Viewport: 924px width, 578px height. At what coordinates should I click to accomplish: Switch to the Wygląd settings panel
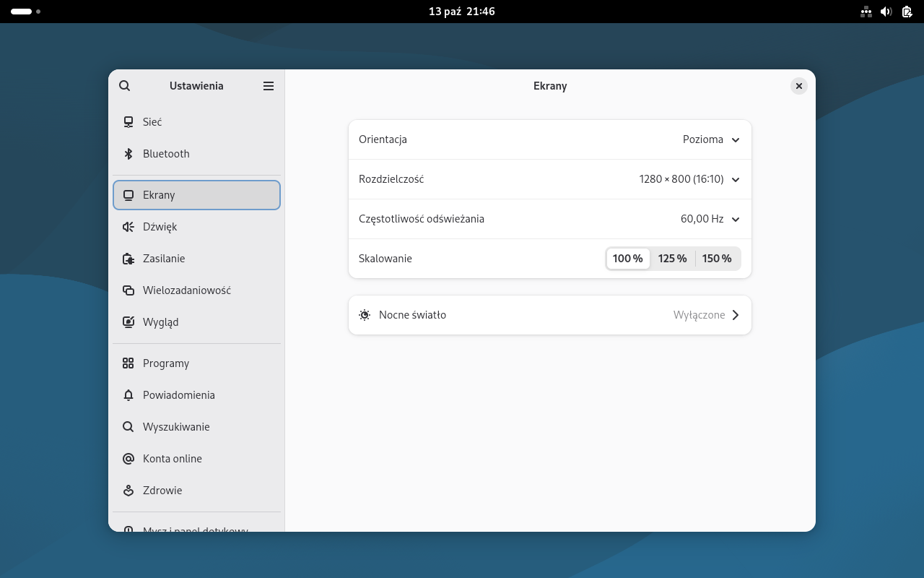[196, 322]
